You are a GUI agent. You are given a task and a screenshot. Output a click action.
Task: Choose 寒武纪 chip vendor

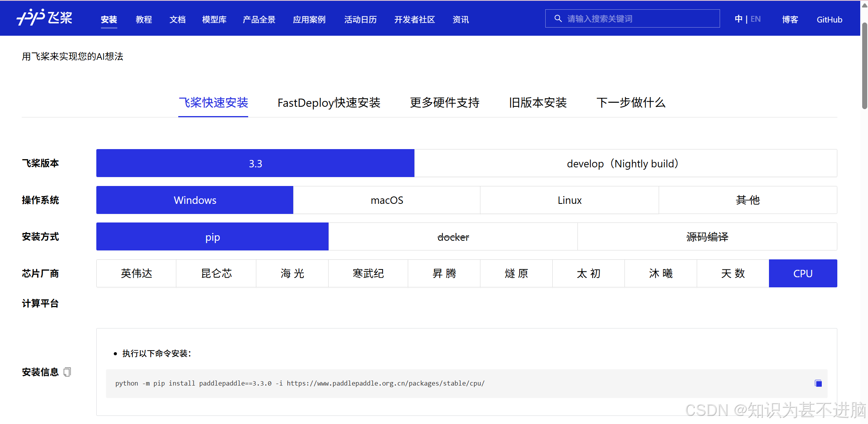click(368, 273)
